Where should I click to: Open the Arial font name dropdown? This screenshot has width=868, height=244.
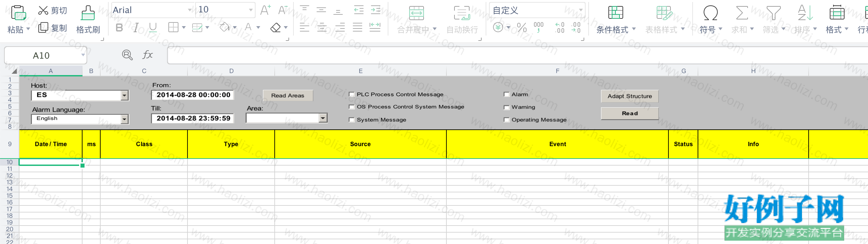coord(190,10)
